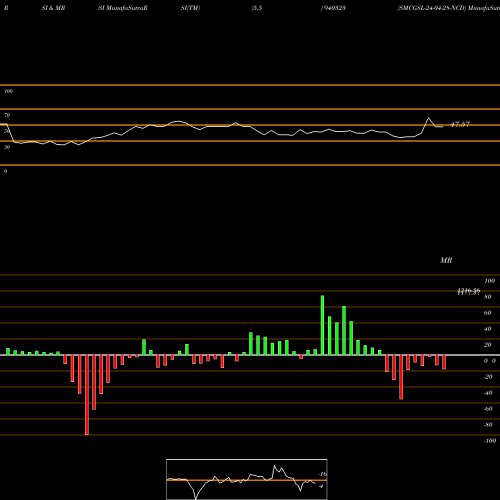Click the RSI current value 47.57
This screenshot has height=500, width=500.
460,124
